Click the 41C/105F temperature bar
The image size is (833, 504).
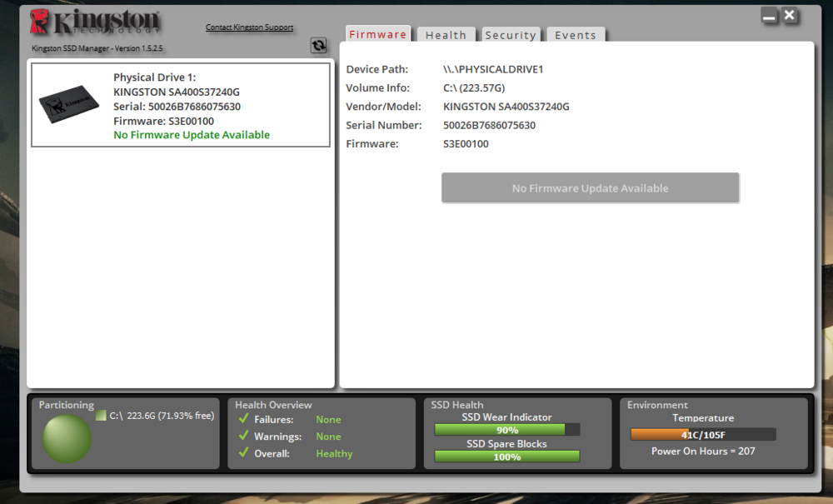pyautogui.click(x=702, y=434)
